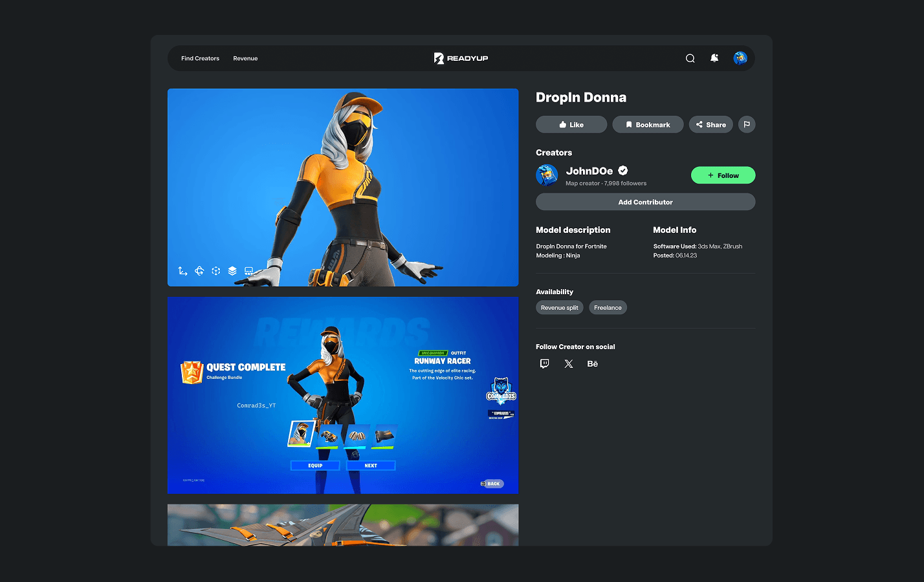Share the DropIn Donna model
The image size is (924, 582).
click(x=710, y=124)
